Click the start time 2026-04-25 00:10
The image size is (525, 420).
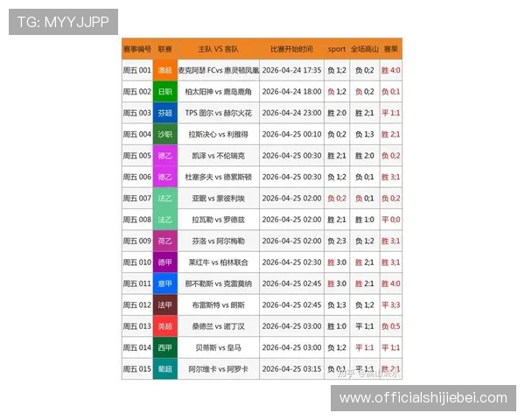tap(291, 134)
